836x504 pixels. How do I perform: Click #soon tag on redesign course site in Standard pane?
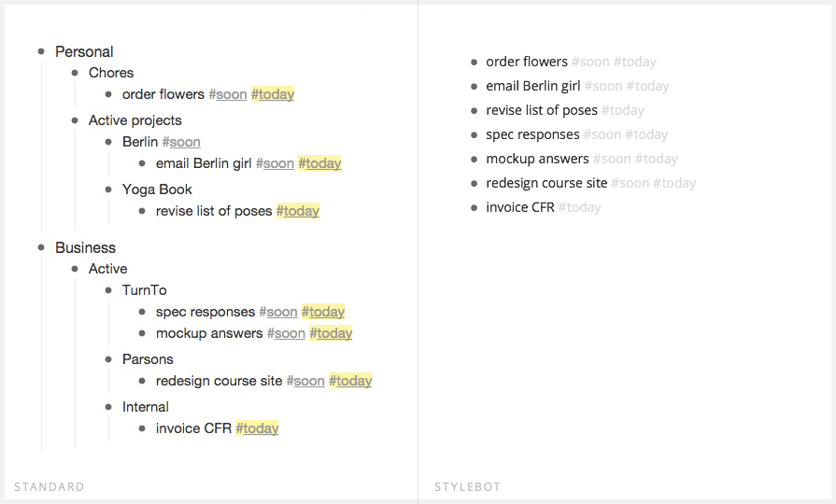click(x=305, y=381)
